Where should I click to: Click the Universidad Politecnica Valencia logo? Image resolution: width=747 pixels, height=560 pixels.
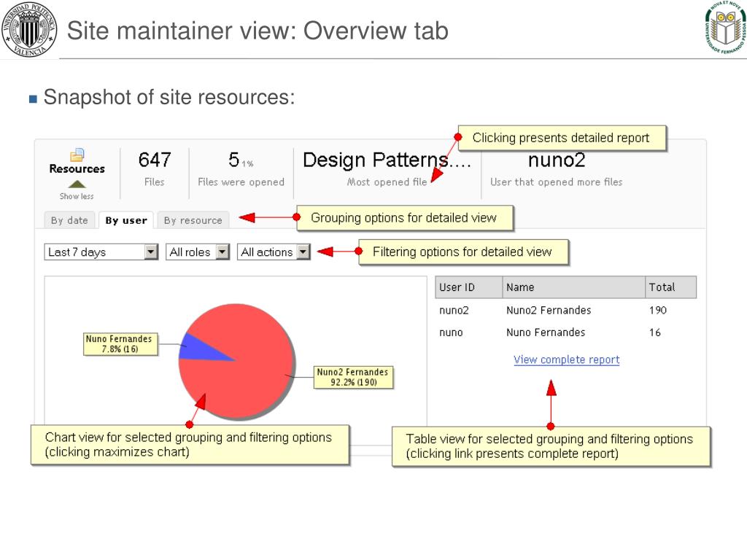tap(28, 29)
